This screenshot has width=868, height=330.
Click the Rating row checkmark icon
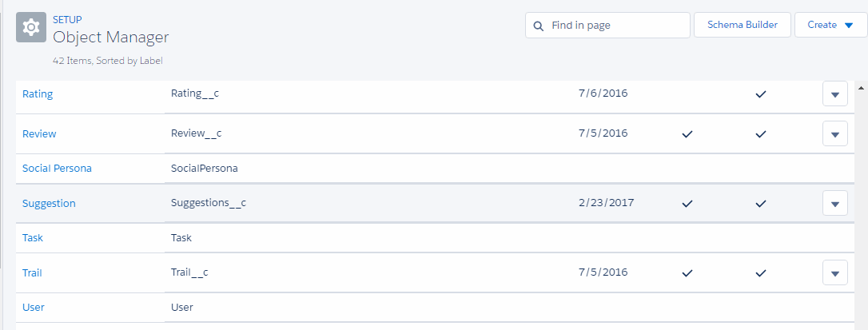point(761,94)
